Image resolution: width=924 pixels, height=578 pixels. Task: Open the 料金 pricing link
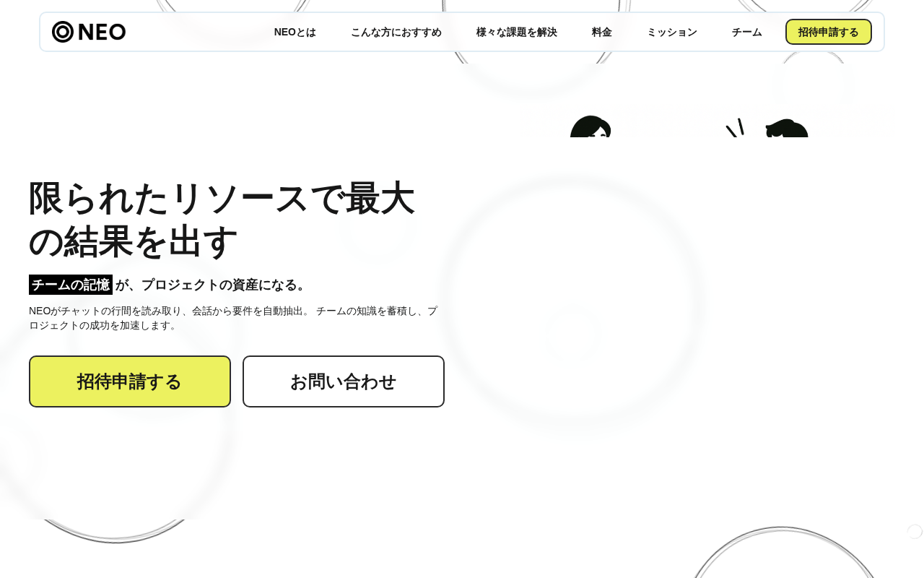(602, 32)
